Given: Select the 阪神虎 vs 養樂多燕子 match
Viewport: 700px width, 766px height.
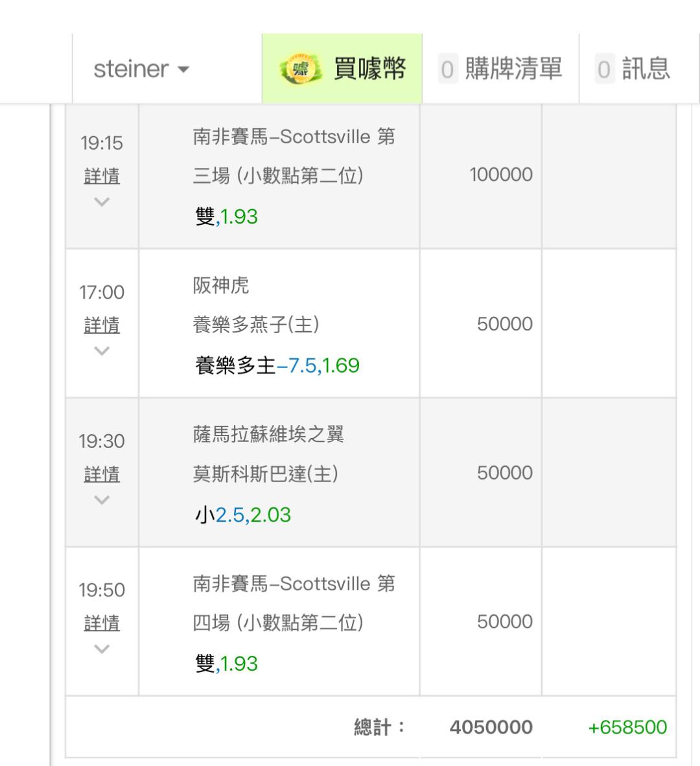Looking at the screenshot, I should 255,305.
